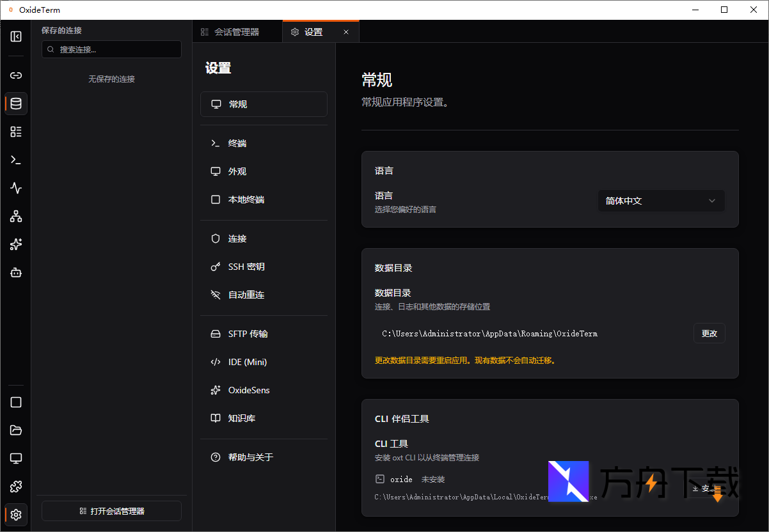Open the session manager grid icon
Screen dimensions: 769x532
coord(16,131)
